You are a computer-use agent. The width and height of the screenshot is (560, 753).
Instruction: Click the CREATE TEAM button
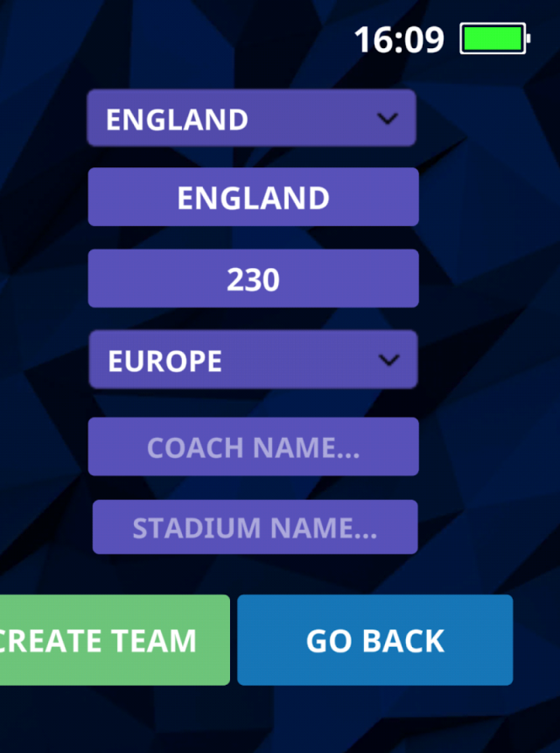(115, 640)
